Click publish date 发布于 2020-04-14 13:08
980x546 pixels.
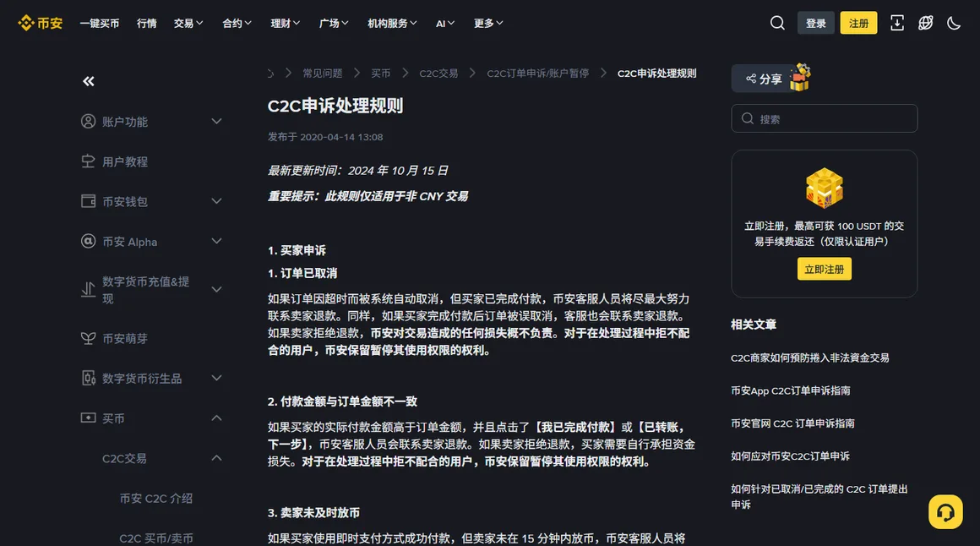click(x=325, y=137)
